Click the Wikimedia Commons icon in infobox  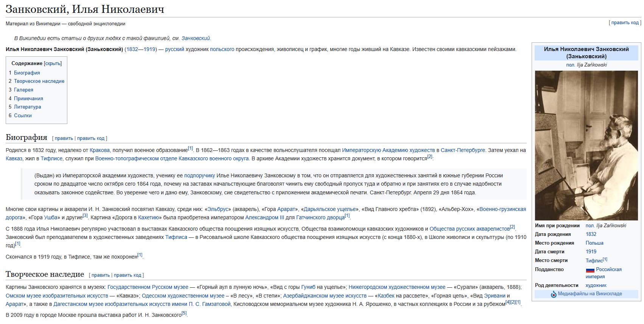[554, 294]
